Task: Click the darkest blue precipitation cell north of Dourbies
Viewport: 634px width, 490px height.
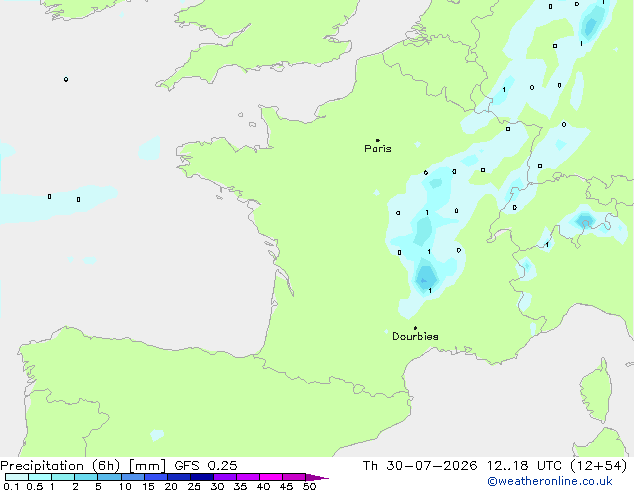Action: pyautogui.click(x=425, y=278)
